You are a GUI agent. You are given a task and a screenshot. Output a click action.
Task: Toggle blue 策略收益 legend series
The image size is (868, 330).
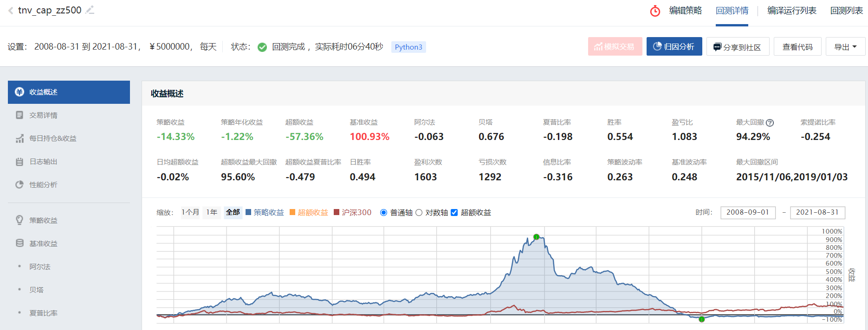pos(265,212)
